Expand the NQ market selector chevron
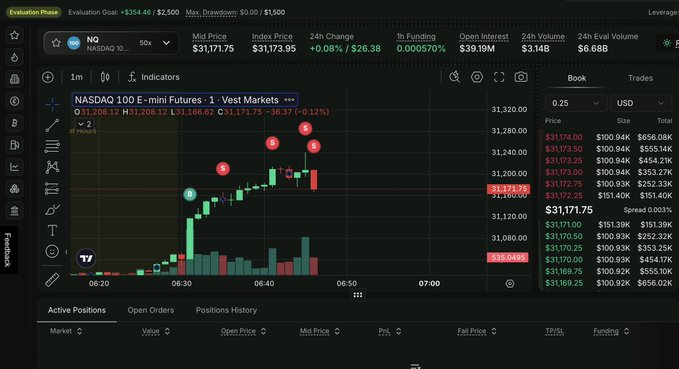This screenshot has height=369, width=679. coord(166,43)
